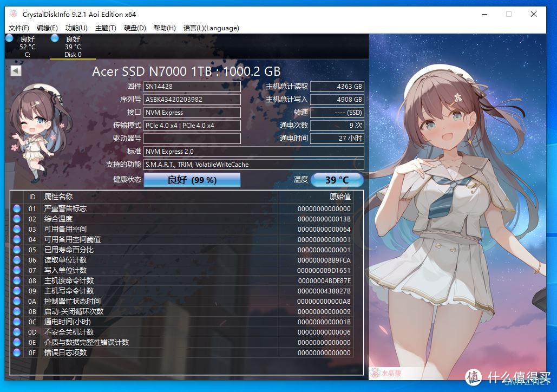
Task: Click the status orb for attribute 07 写入单位计数
Action: pyautogui.click(x=17, y=270)
